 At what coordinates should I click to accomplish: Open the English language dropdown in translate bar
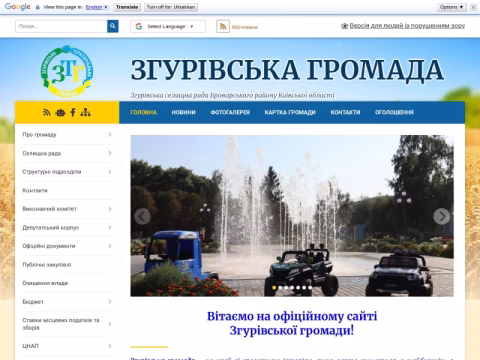(97, 7)
